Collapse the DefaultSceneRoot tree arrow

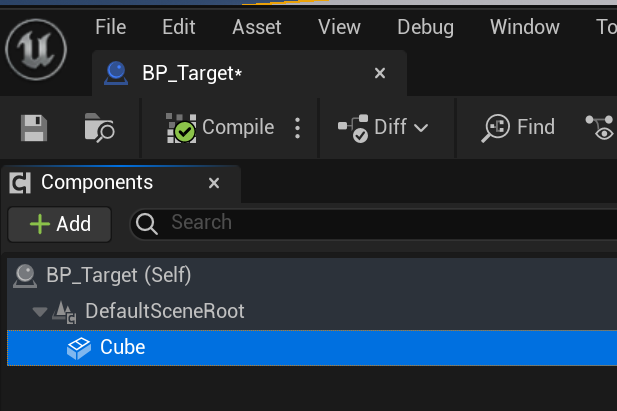pos(40,312)
